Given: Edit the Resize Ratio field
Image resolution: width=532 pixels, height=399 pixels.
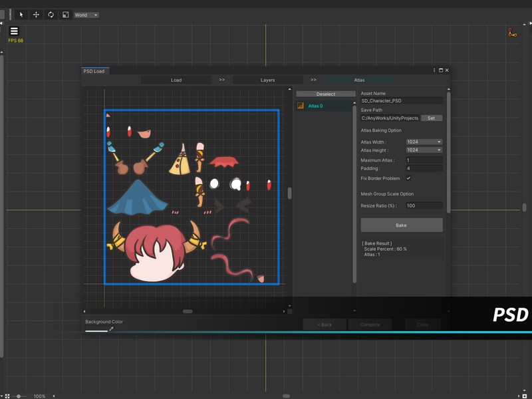Looking at the screenshot, I should (424, 205).
